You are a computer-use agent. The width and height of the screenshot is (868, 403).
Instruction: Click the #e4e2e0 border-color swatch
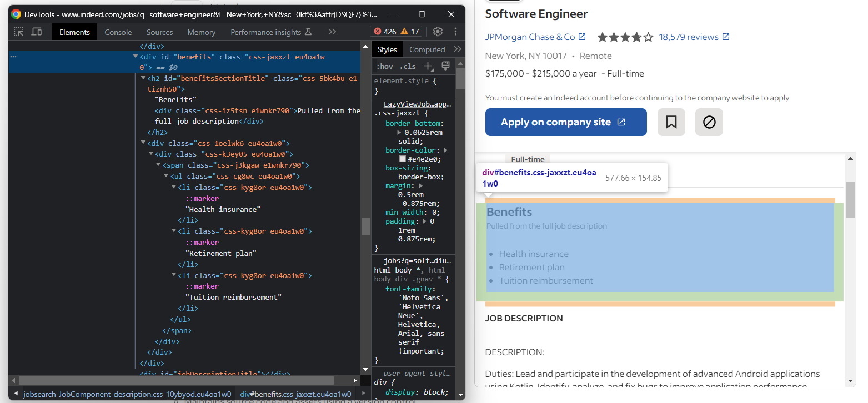pos(403,159)
